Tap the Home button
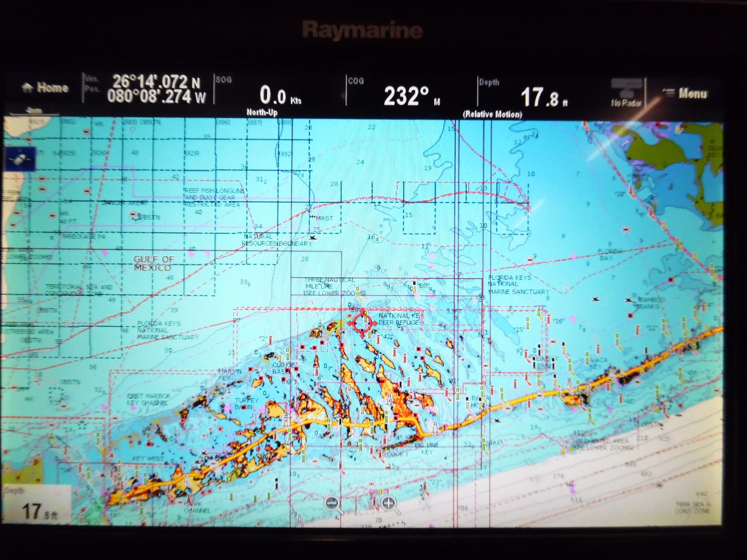This screenshot has height=560, width=747. (x=45, y=88)
